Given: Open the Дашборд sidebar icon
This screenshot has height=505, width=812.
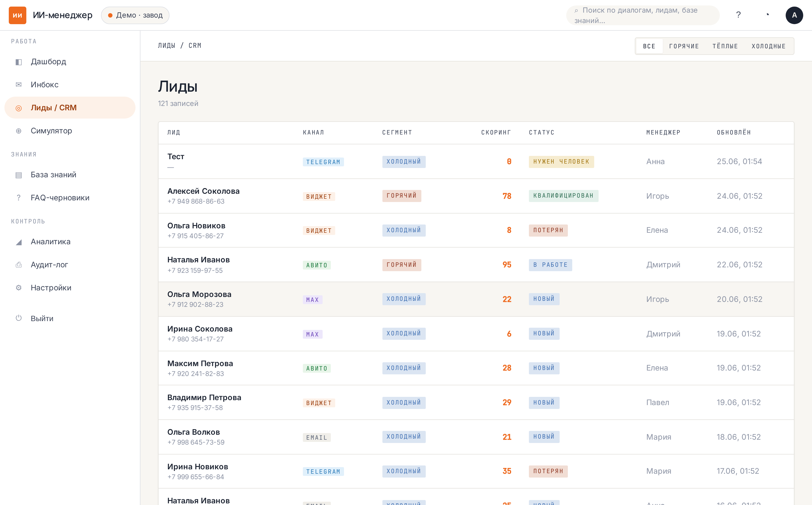Looking at the screenshot, I should (19, 62).
